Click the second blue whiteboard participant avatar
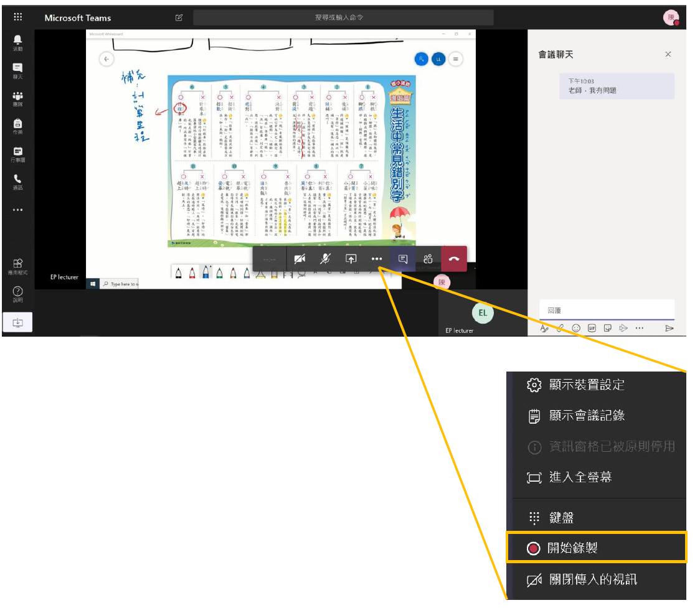700x608 pixels. pos(438,59)
